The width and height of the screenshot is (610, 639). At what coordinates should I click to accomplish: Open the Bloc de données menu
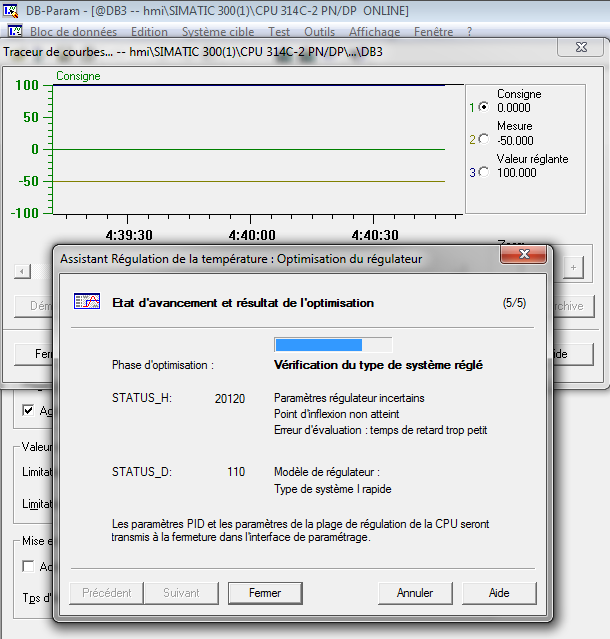[x=73, y=32]
